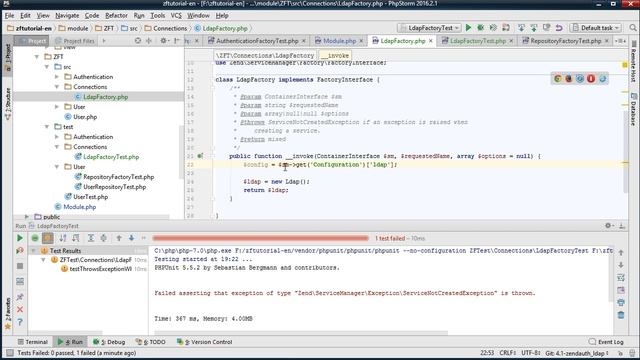This screenshot has height=360, width=640.
Task: Open the Refactor menu
Action: (x=116, y=16)
